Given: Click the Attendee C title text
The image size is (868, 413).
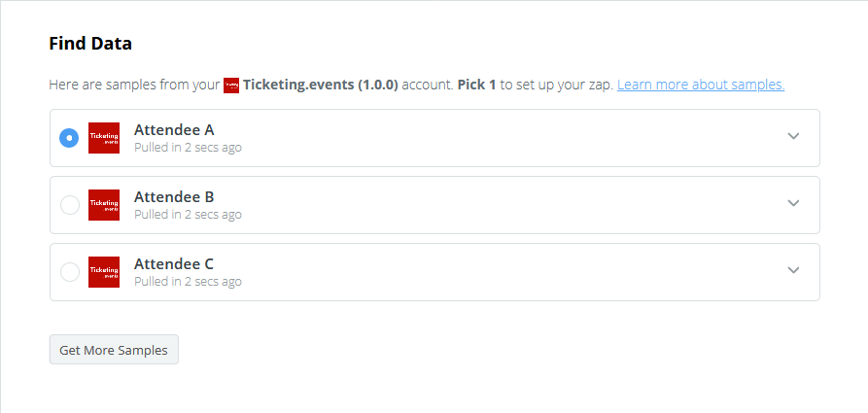Looking at the screenshot, I should point(174,264).
